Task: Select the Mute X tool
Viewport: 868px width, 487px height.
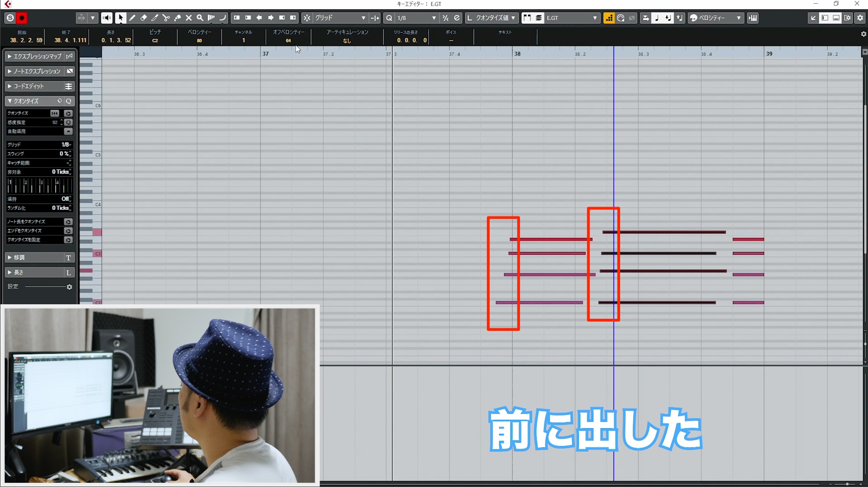Action: [x=188, y=18]
